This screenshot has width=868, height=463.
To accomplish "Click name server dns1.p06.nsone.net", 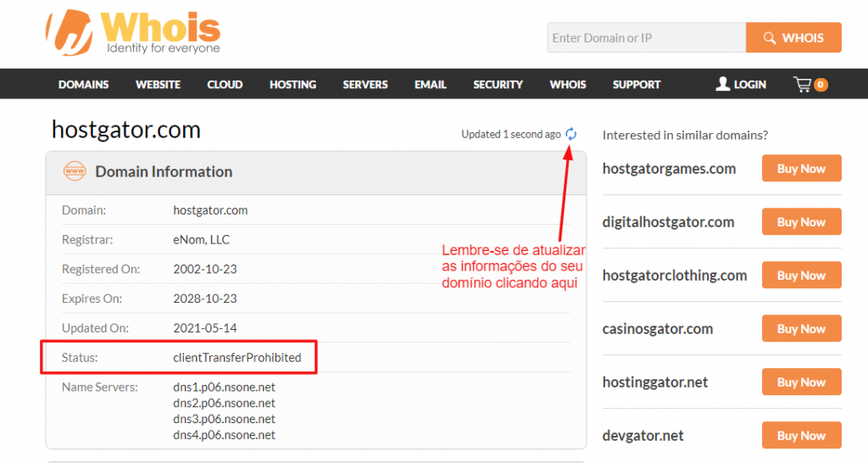I will point(224,388).
